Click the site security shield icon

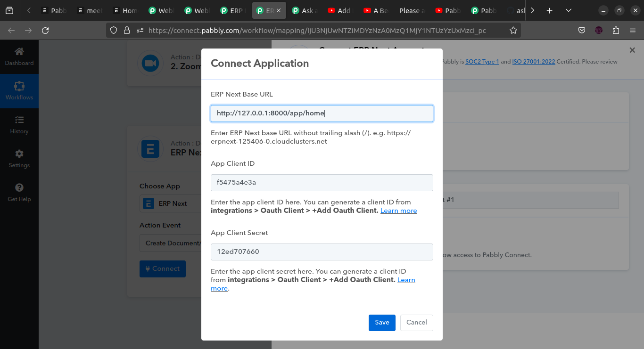[x=113, y=31]
